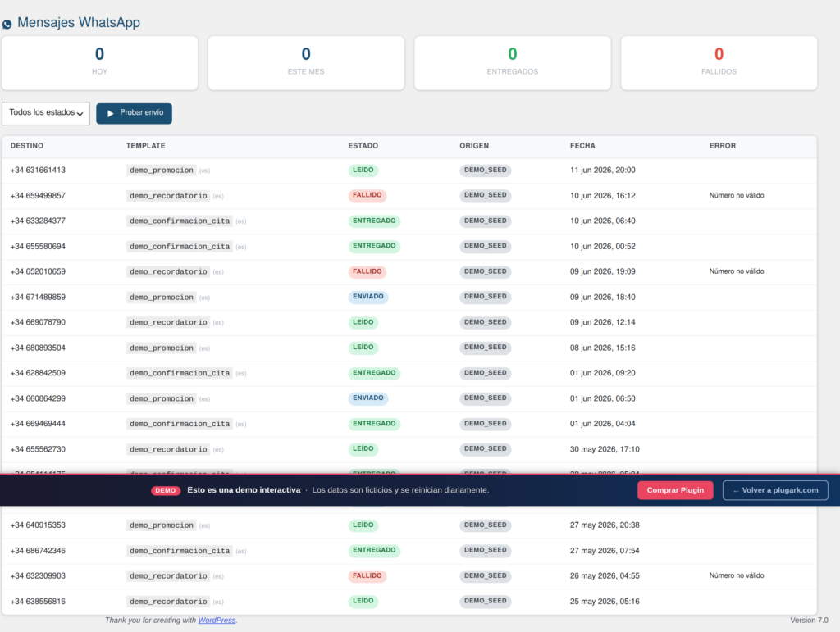Click the Probar envío button
Image resolution: width=840 pixels, height=632 pixels.
[134, 113]
